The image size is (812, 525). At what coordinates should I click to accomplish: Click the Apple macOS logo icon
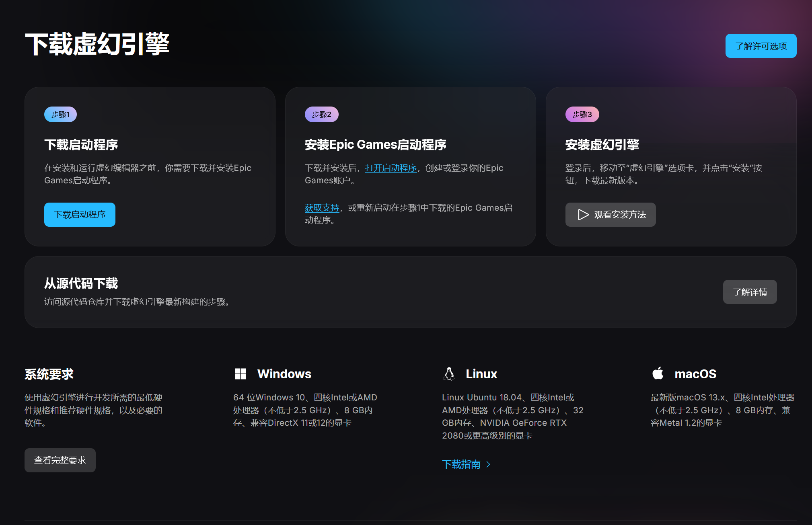tap(658, 373)
